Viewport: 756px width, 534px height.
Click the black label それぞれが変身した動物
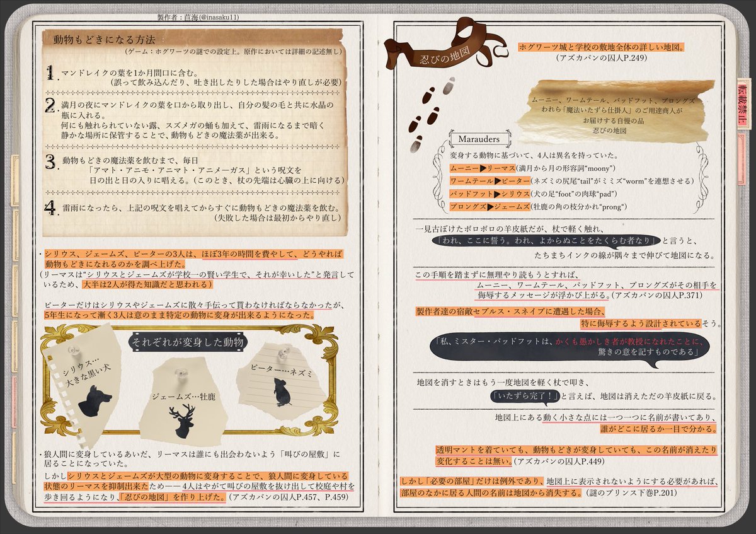[189, 341]
